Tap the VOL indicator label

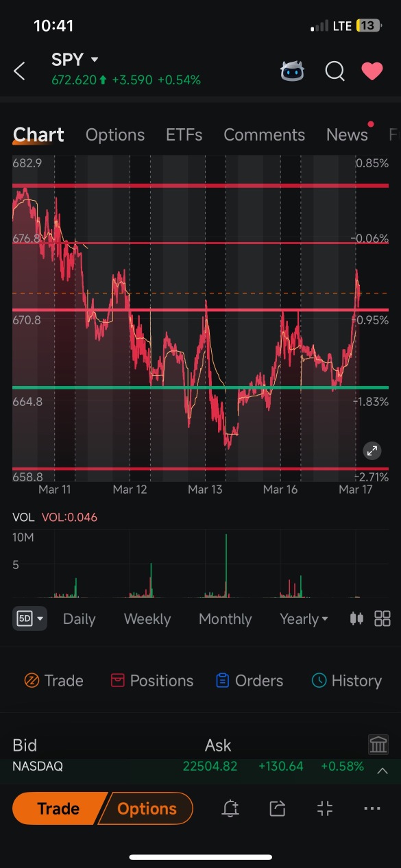[23, 518]
